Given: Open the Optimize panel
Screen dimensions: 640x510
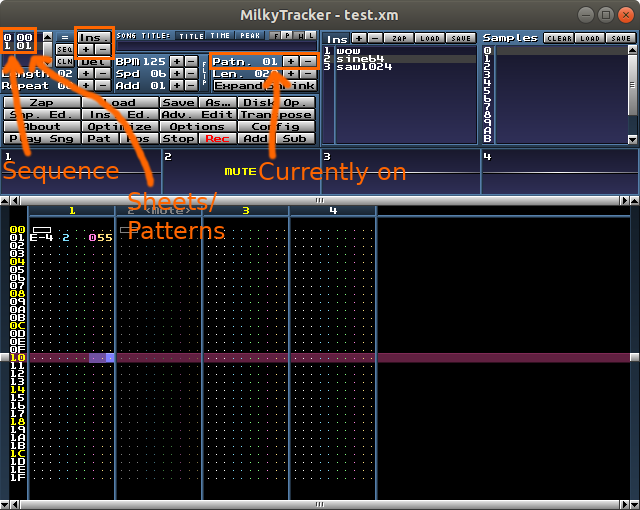Looking at the screenshot, I should click(120, 127).
